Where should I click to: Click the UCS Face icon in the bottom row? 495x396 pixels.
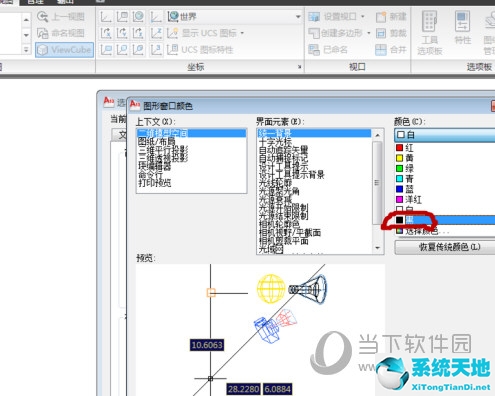tap(138, 50)
